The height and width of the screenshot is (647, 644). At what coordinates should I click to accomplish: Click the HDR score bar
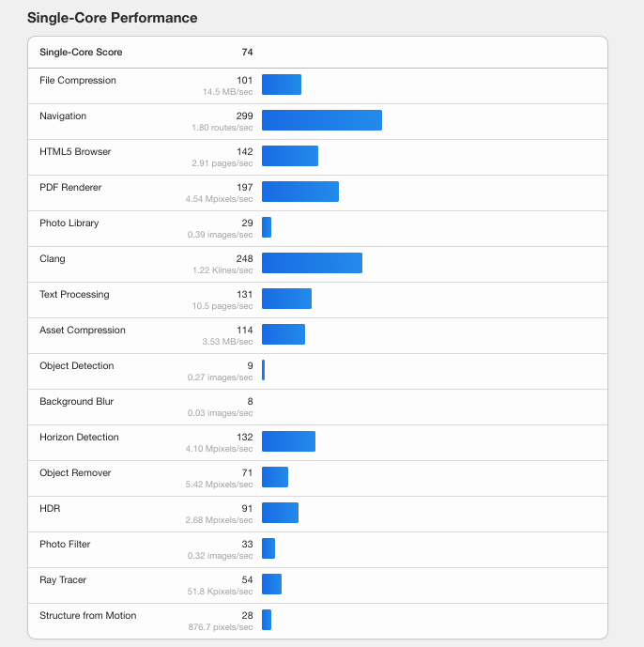click(280, 513)
